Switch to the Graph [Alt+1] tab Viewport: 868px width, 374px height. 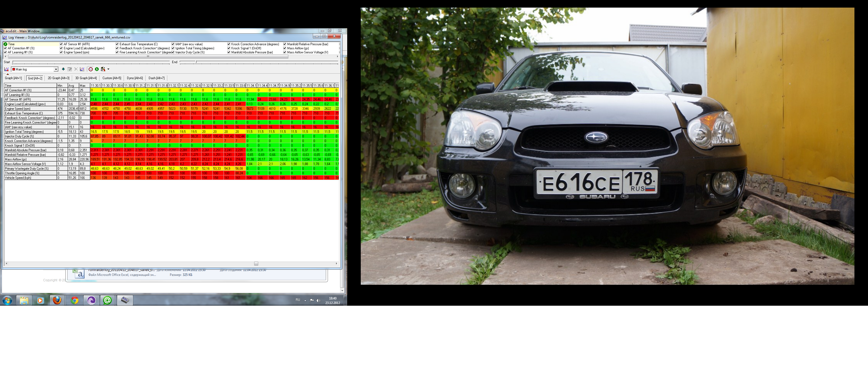coord(14,78)
